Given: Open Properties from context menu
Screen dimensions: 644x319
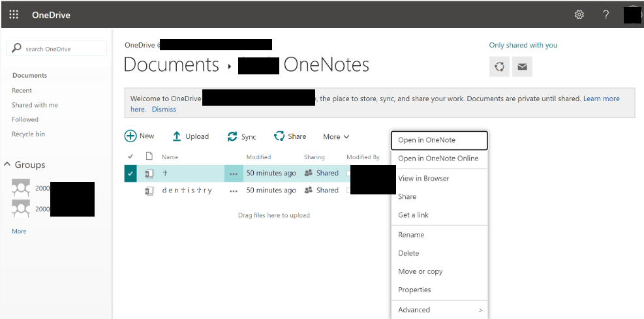Looking at the screenshot, I should pos(440,290).
